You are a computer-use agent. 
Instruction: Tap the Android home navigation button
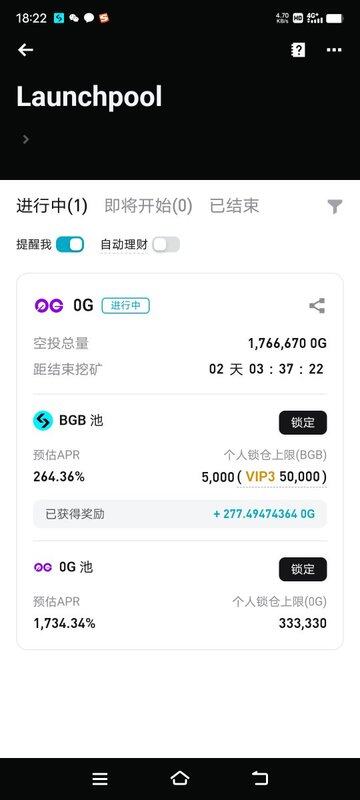click(x=179, y=778)
